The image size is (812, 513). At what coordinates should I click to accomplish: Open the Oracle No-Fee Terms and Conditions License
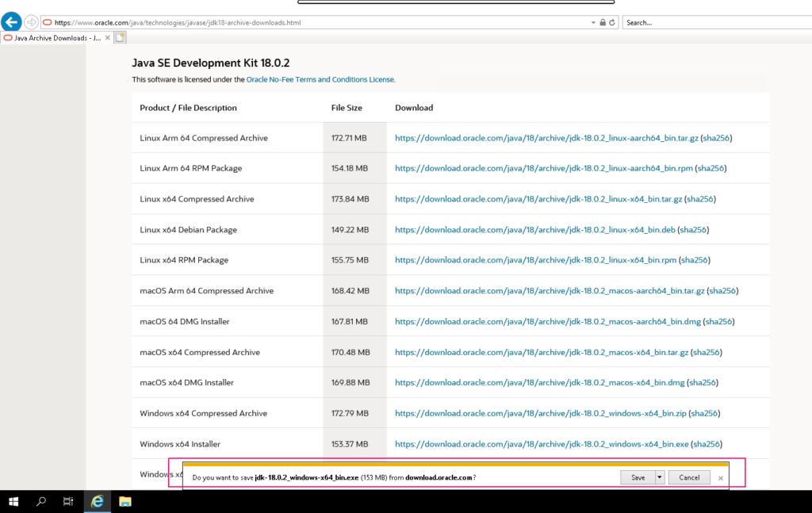pos(320,79)
